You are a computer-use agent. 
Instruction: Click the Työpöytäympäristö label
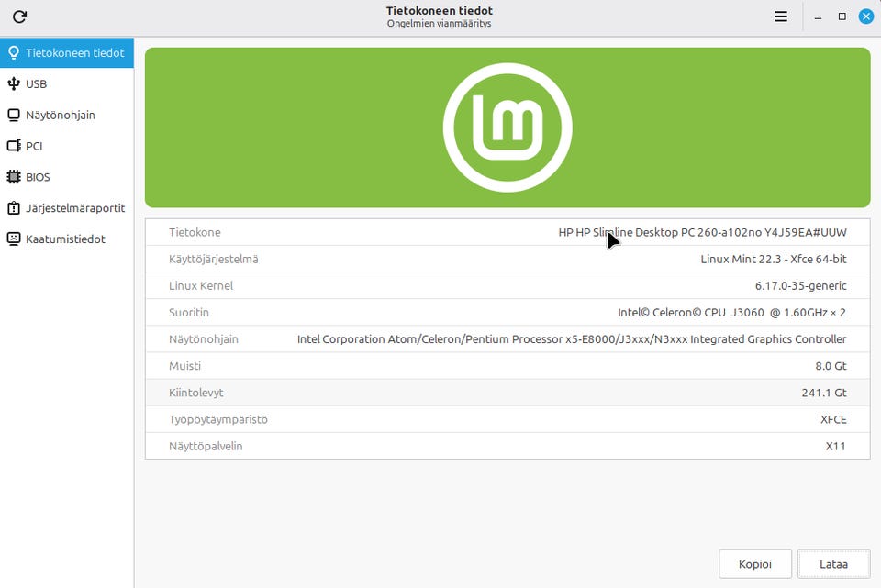[218, 419]
